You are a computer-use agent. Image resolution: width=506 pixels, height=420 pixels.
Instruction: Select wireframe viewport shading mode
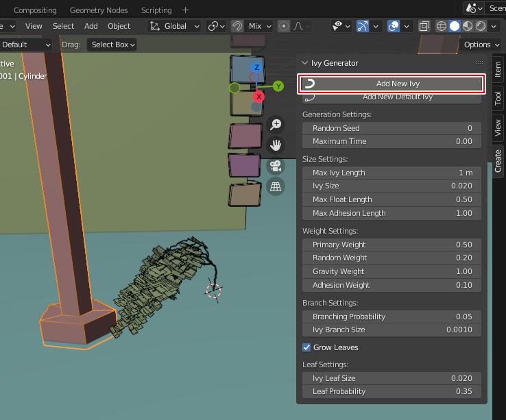pos(442,26)
